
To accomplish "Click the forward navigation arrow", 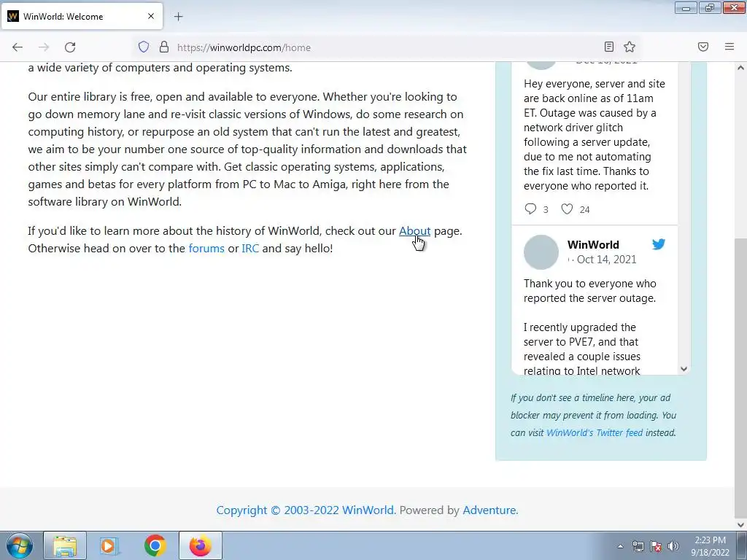I will (44, 47).
